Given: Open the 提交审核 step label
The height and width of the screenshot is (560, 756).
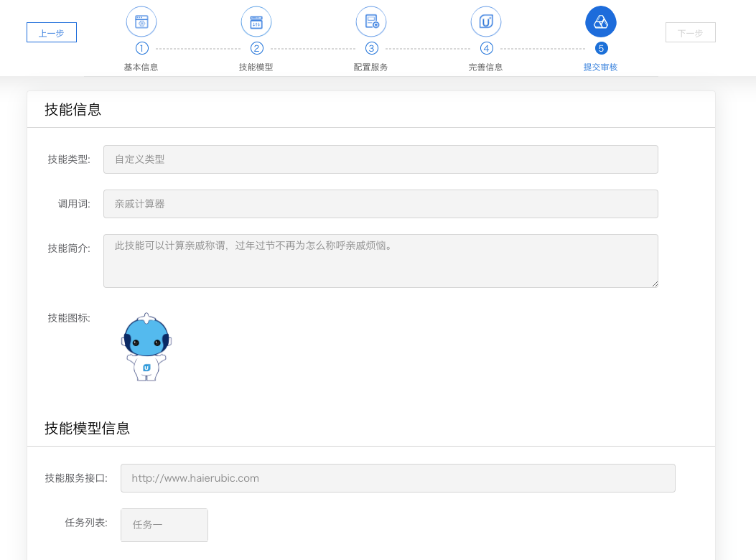Looking at the screenshot, I should click(x=601, y=67).
